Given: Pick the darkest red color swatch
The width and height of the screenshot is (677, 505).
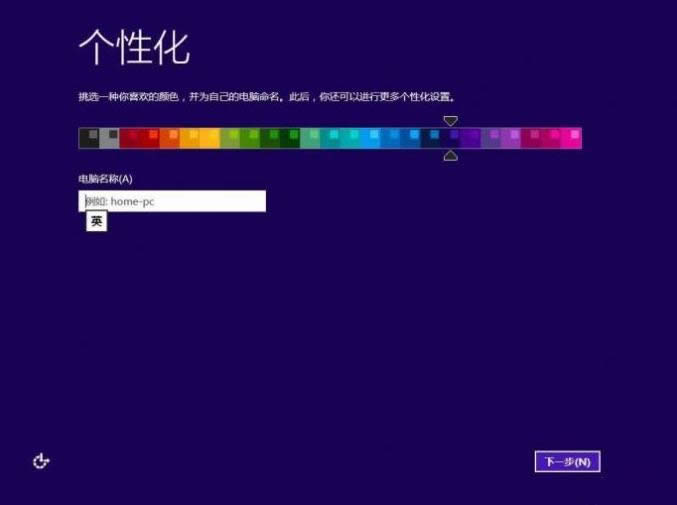Looking at the screenshot, I should pyautogui.click(x=129, y=138).
